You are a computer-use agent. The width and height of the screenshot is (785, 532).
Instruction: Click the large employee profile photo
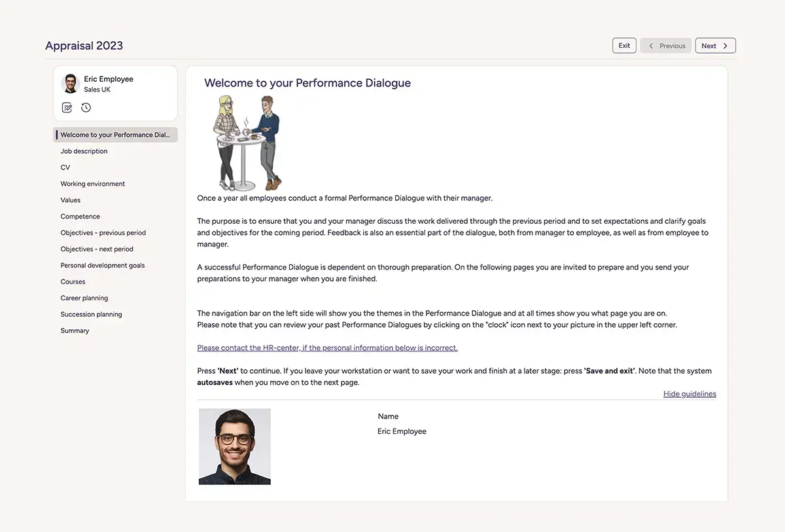pos(235,447)
